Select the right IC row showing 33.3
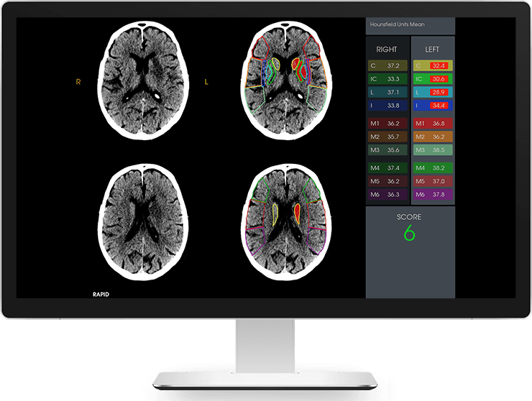The height and width of the screenshot is (401, 532). tap(387, 79)
